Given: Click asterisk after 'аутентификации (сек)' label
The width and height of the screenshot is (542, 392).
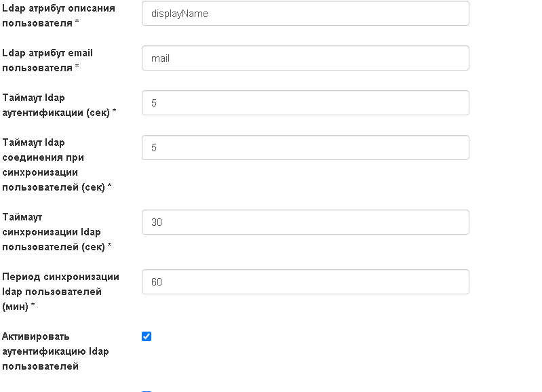Looking at the screenshot, I should pos(114,113).
